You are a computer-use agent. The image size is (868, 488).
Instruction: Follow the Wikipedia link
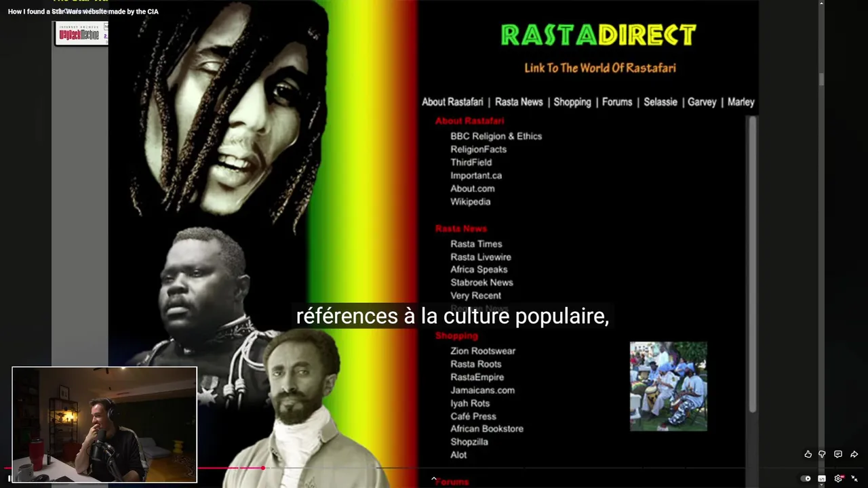[x=471, y=202]
